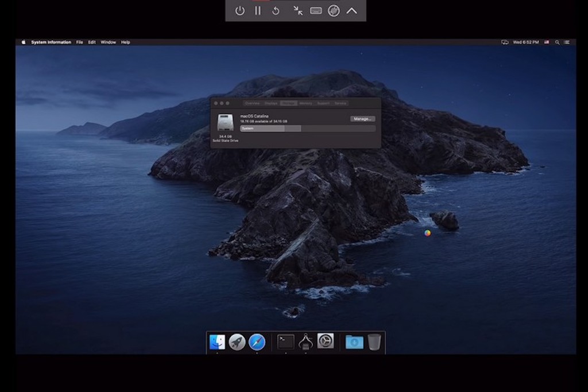Open the Power button on the VM toolbar
Image resolution: width=588 pixels, height=392 pixels.
[x=240, y=10]
